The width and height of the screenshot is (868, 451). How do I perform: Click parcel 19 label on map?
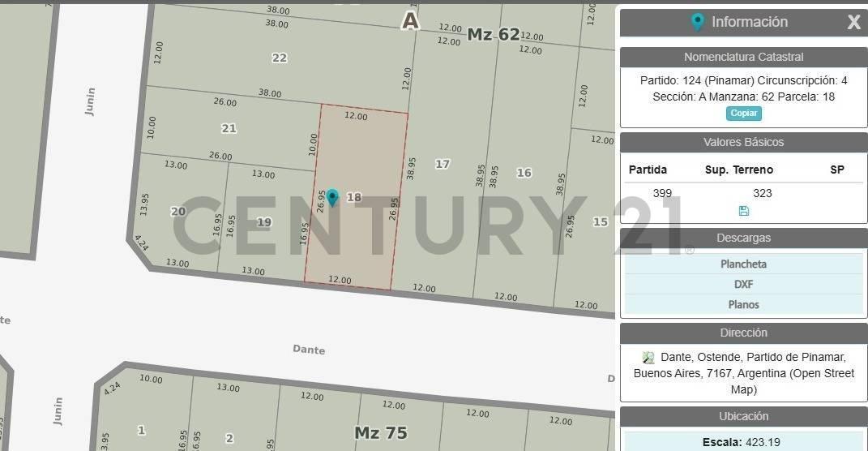pyautogui.click(x=264, y=222)
